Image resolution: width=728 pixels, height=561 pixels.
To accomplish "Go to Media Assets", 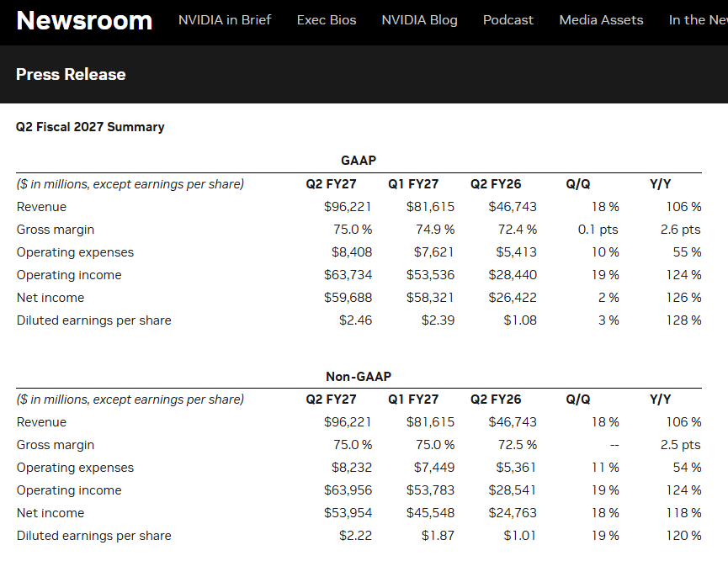I will coord(601,20).
